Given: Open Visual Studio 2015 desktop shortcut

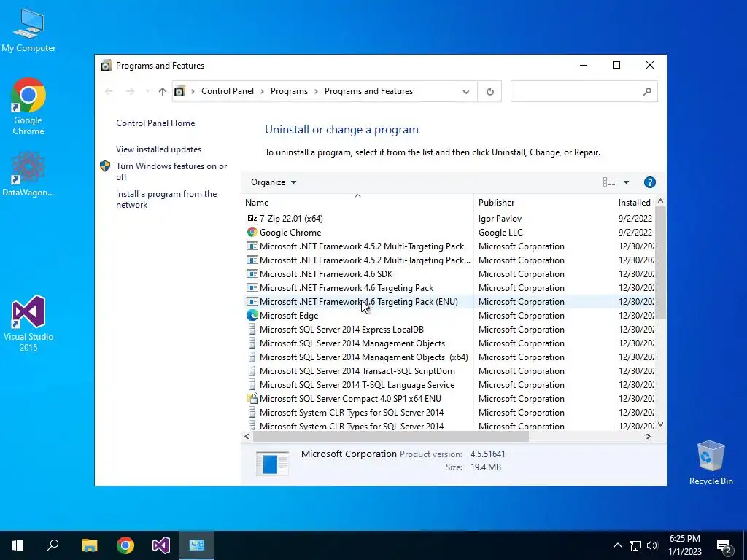Looking at the screenshot, I should click(28, 323).
